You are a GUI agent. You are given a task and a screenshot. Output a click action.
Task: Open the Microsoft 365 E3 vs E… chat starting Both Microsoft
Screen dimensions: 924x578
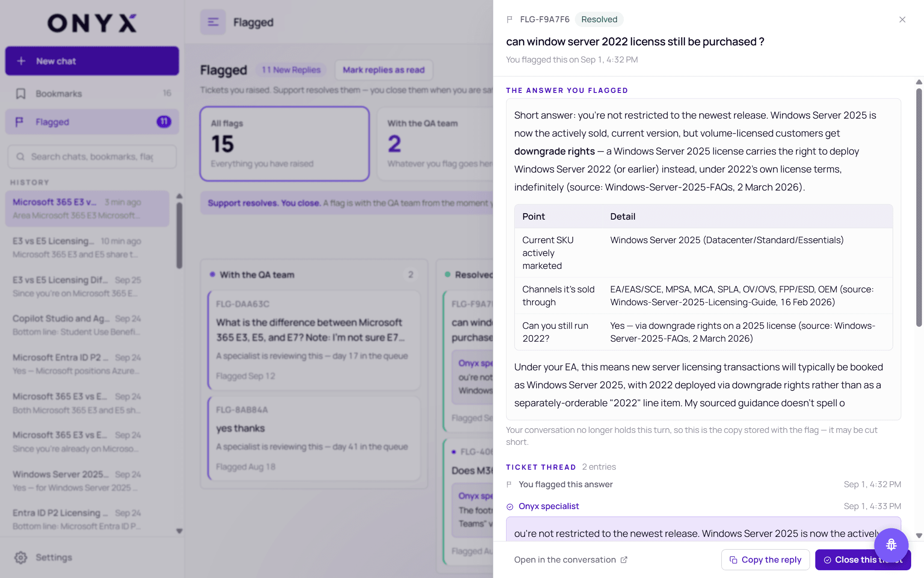tap(87, 403)
